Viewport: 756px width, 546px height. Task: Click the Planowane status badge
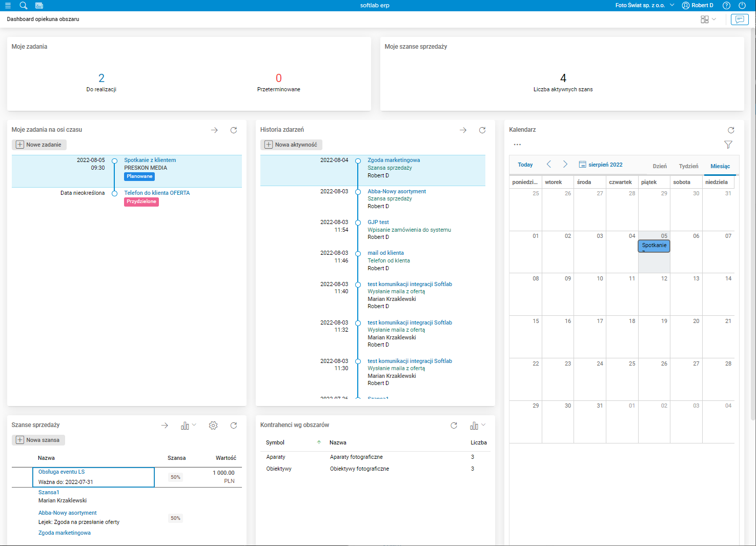(x=139, y=176)
